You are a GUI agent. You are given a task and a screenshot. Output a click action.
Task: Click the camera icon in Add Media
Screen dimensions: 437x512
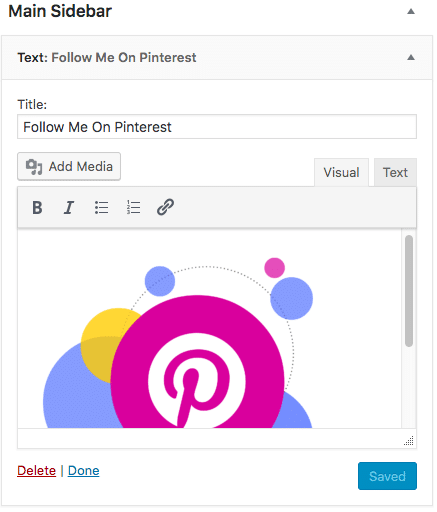click(x=34, y=167)
